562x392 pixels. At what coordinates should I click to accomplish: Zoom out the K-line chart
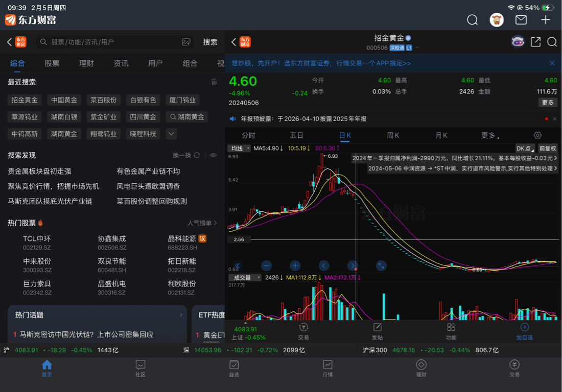(x=266, y=265)
